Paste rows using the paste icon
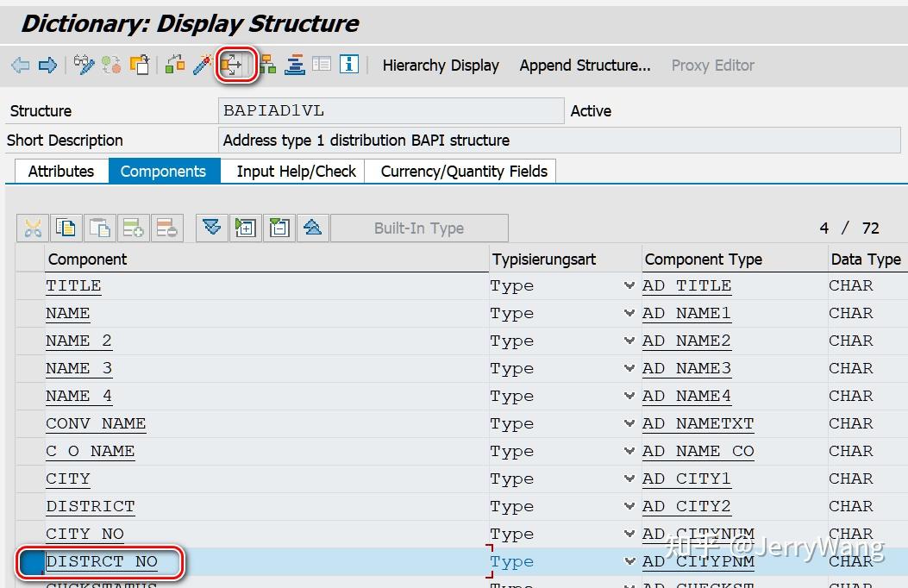This screenshot has width=908, height=588. pyautogui.click(x=97, y=228)
